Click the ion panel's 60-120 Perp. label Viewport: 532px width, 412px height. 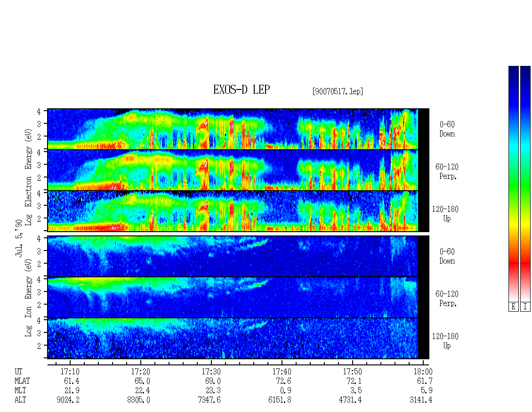[x=447, y=299]
